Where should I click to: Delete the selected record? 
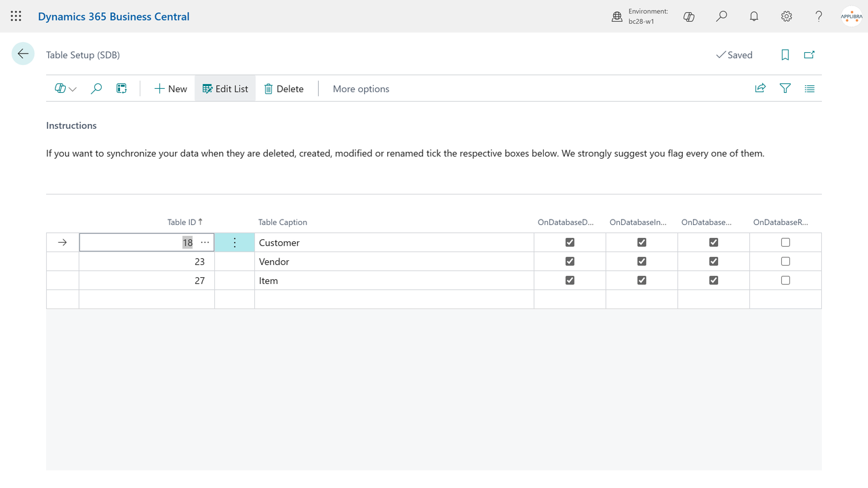(x=283, y=89)
